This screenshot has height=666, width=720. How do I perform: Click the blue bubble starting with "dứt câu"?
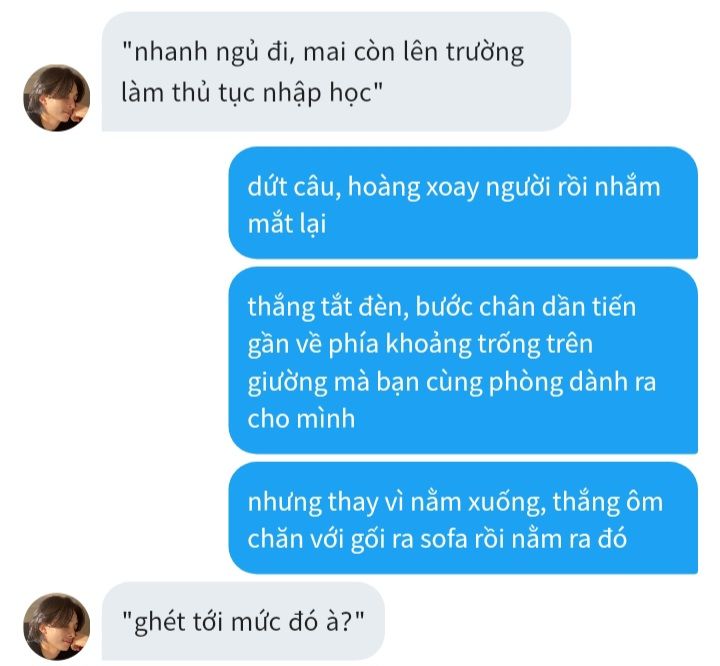coord(463,203)
